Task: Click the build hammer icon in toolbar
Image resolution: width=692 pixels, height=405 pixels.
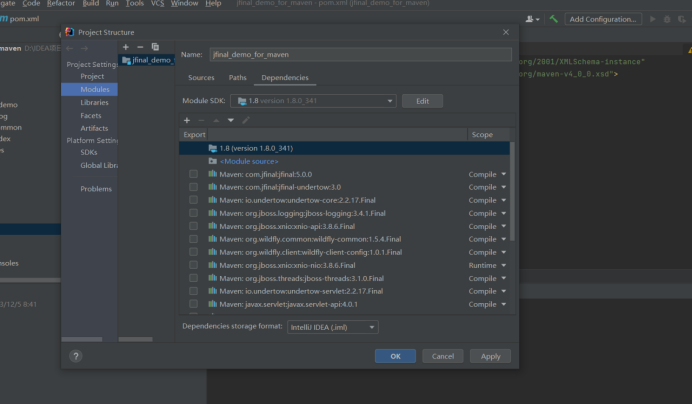Action: pos(553,19)
